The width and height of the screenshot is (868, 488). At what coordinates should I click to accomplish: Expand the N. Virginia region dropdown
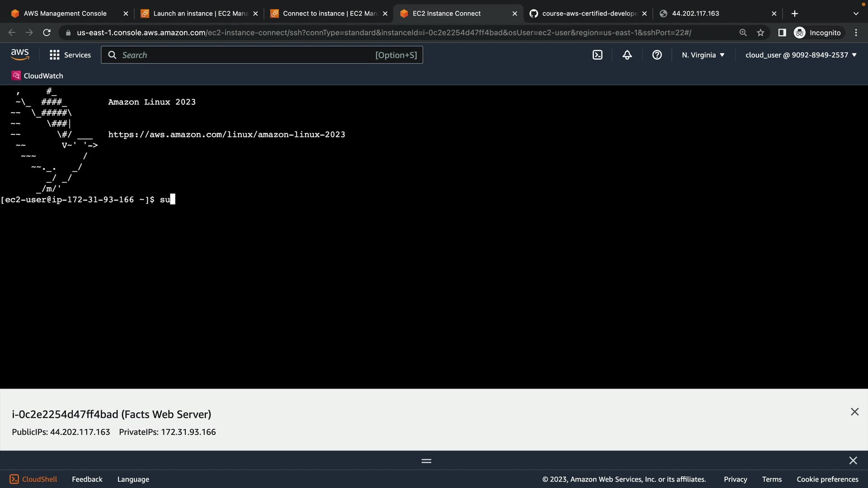pos(703,55)
